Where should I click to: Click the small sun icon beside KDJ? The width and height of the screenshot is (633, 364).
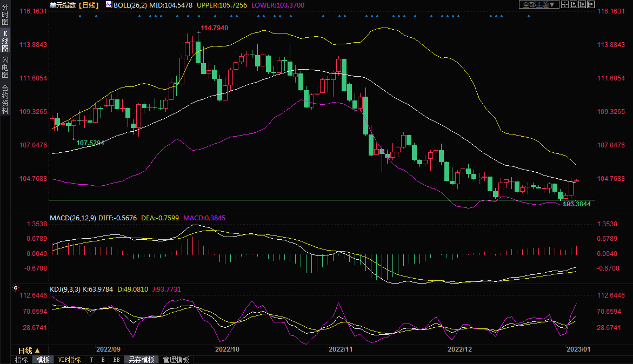point(15,288)
